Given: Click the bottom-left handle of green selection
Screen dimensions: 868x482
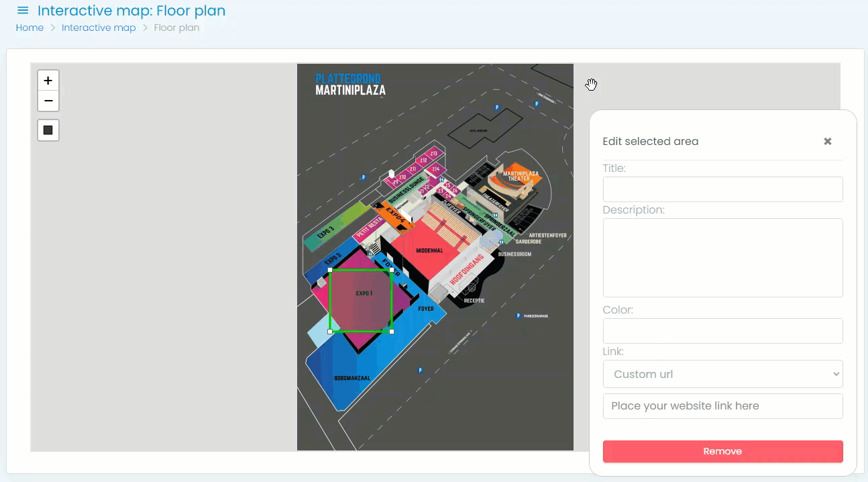Looking at the screenshot, I should click(330, 332).
